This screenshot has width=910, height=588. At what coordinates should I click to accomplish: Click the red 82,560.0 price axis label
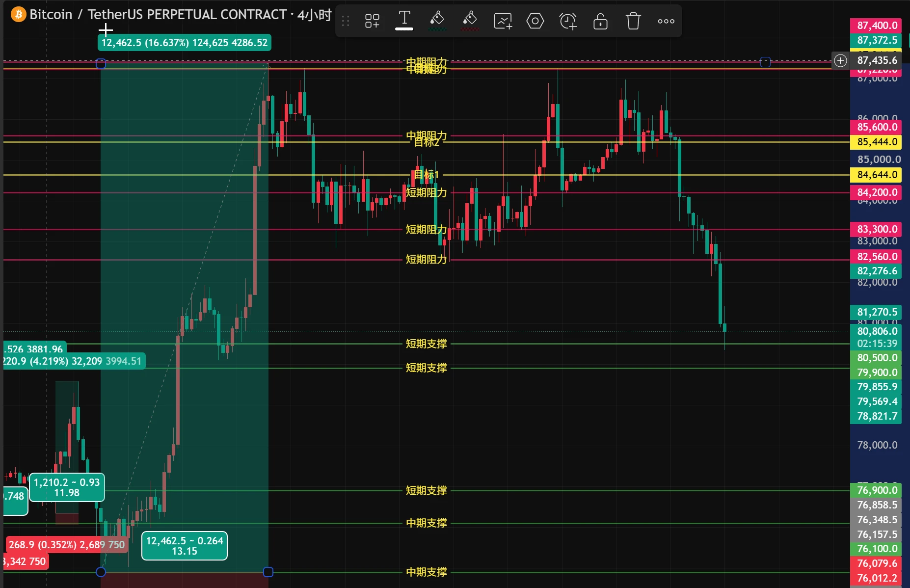876,257
